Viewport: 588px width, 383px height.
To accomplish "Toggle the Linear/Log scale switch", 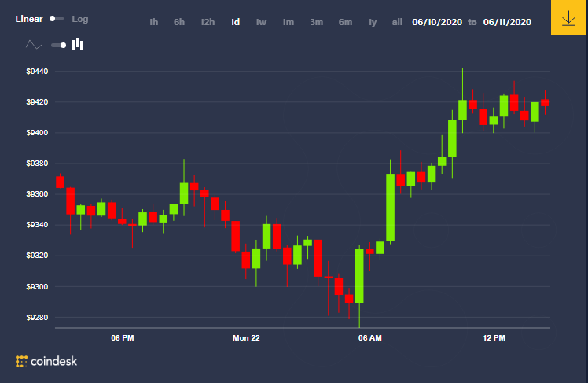I will (x=57, y=19).
